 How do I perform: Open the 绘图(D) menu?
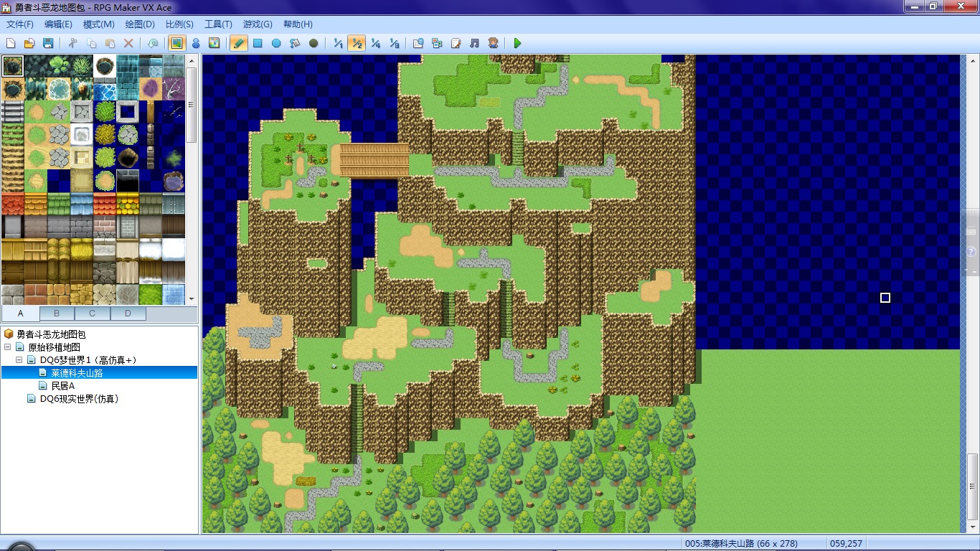click(140, 24)
